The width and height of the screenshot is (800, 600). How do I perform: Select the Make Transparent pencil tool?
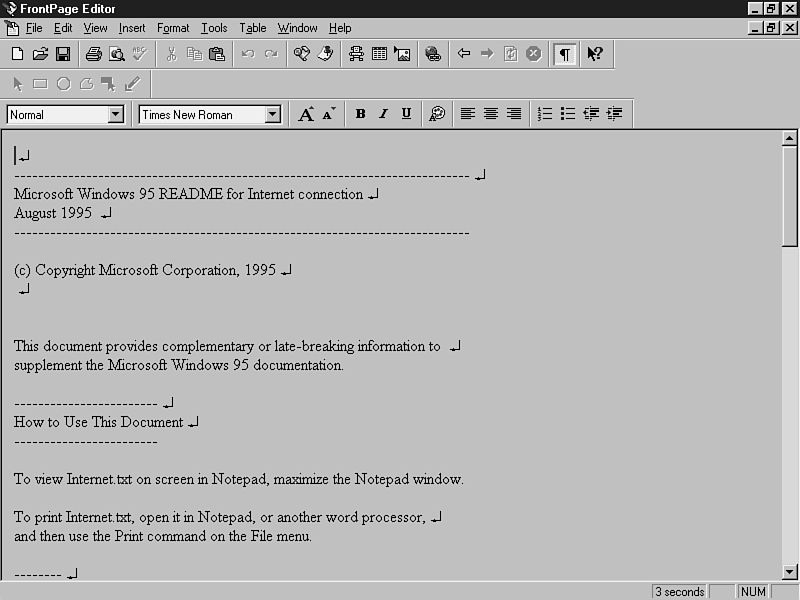(133, 84)
